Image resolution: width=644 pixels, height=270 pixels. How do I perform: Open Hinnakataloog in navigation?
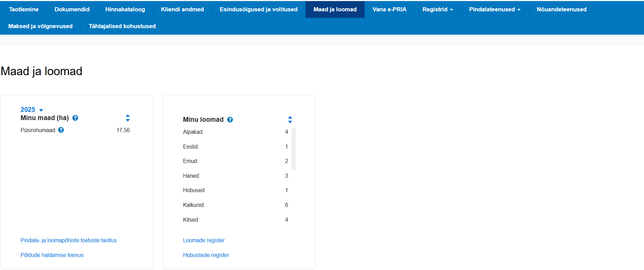point(125,10)
